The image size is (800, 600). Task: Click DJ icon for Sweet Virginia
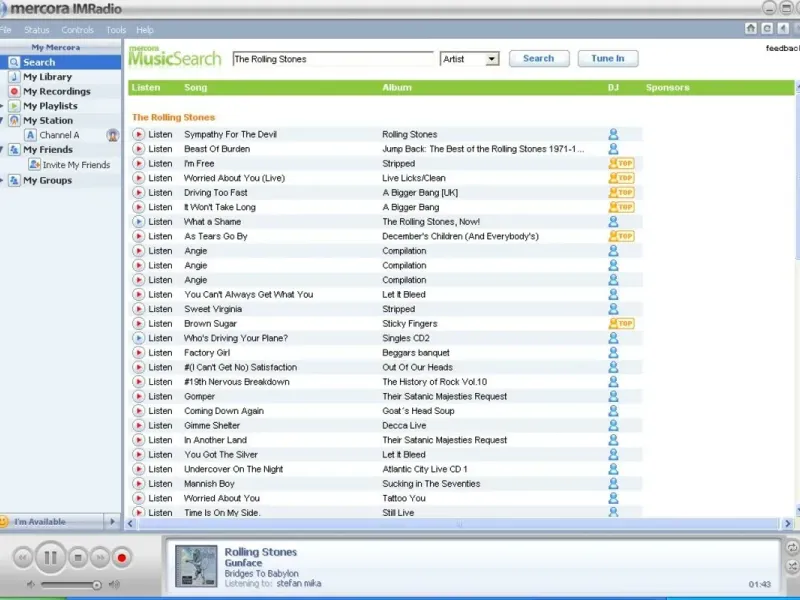[x=613, y=309]
